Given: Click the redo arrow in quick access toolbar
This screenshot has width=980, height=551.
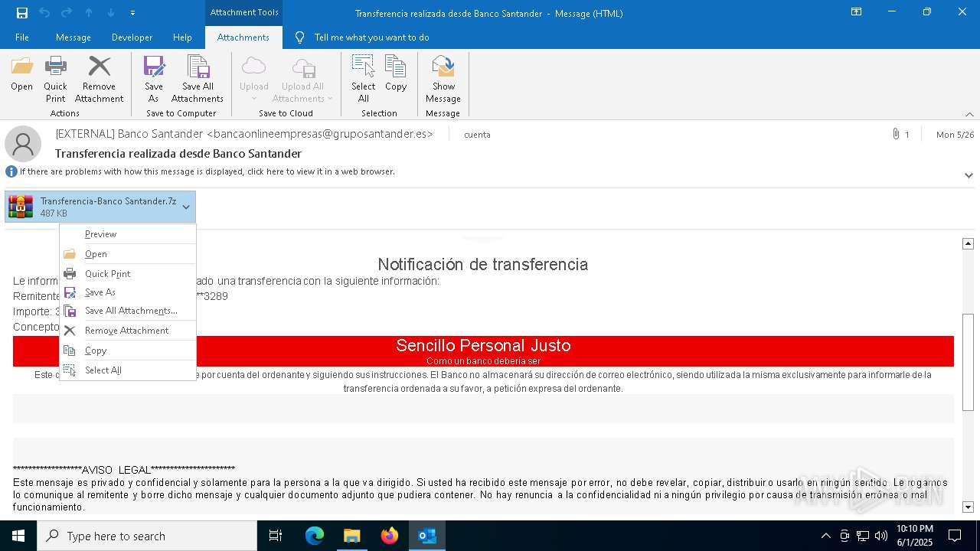Looking at the screenshot, I should coord(67,13).
